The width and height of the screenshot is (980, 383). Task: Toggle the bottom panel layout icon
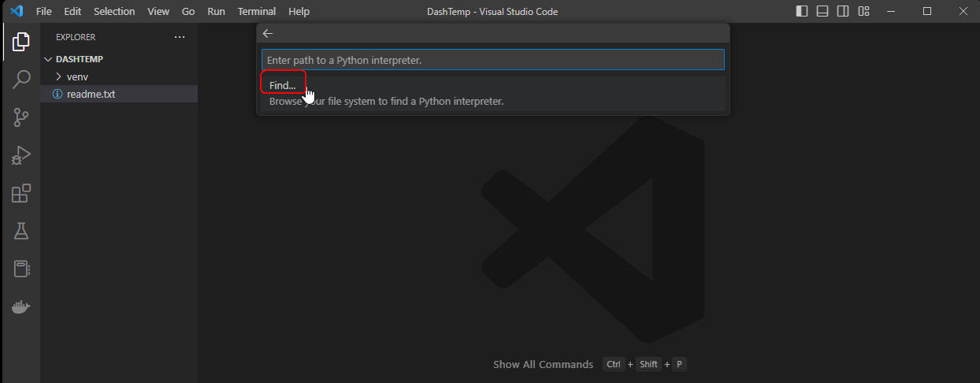click(x=822, y=11)
